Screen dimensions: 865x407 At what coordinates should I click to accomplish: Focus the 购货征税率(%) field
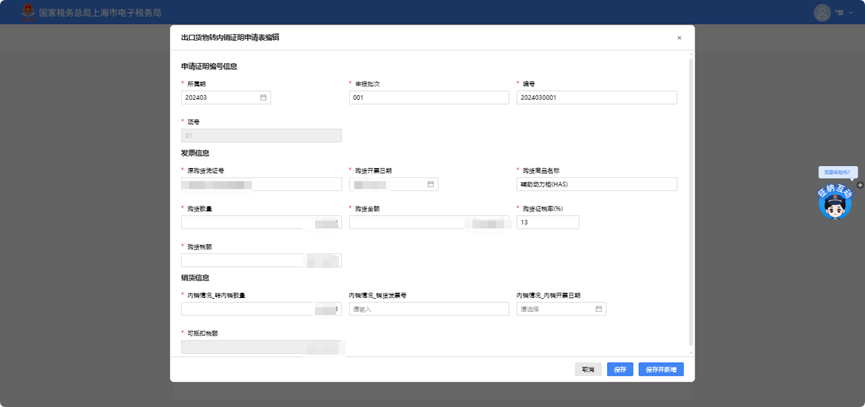pyautogui.click(x=547, y=222)
